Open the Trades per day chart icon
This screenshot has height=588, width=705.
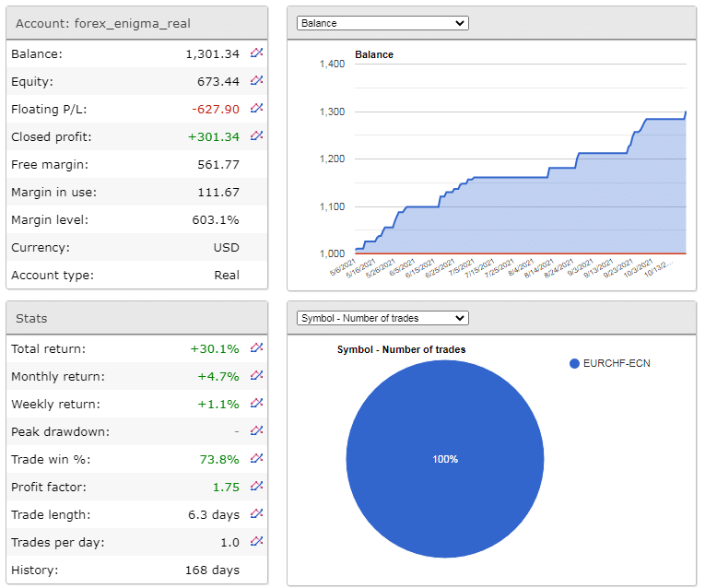(x=257, y=542)
